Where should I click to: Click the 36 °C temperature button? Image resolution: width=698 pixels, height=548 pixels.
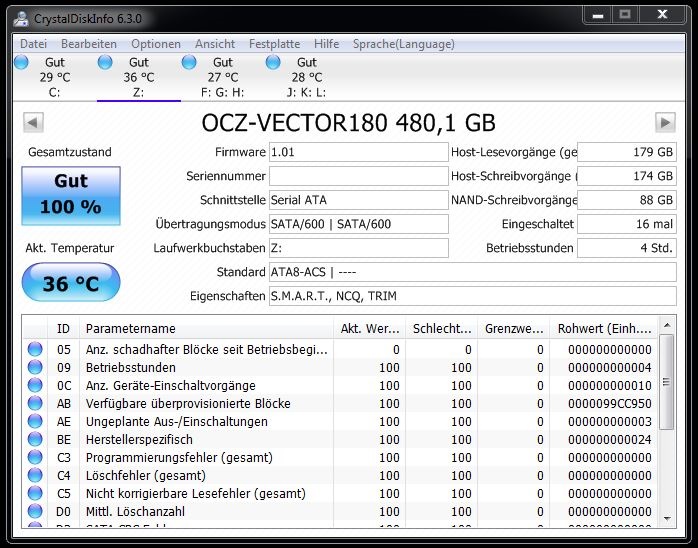click(71, 282)
